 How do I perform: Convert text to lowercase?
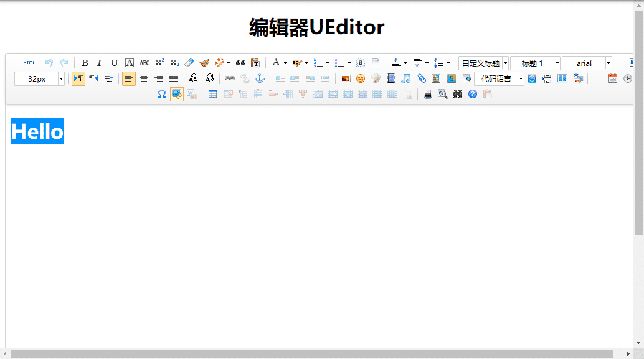coord(209,78)
